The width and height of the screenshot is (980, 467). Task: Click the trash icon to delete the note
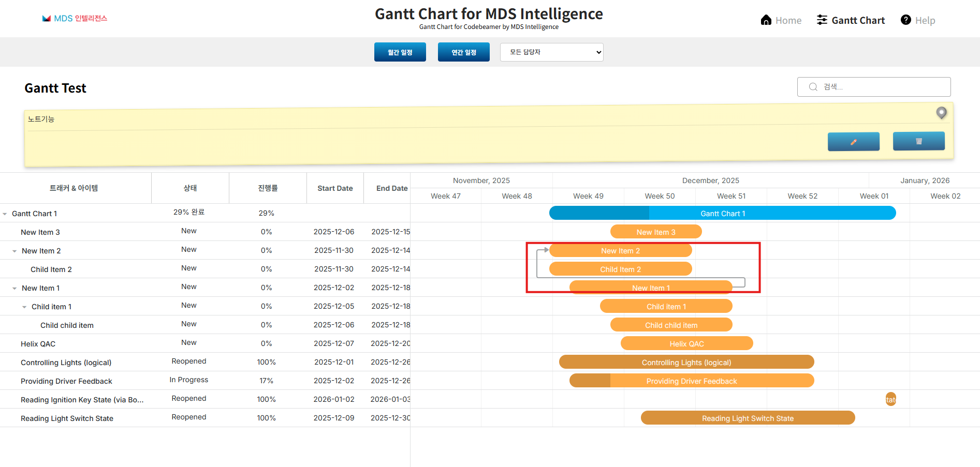(x=919, y=141)
